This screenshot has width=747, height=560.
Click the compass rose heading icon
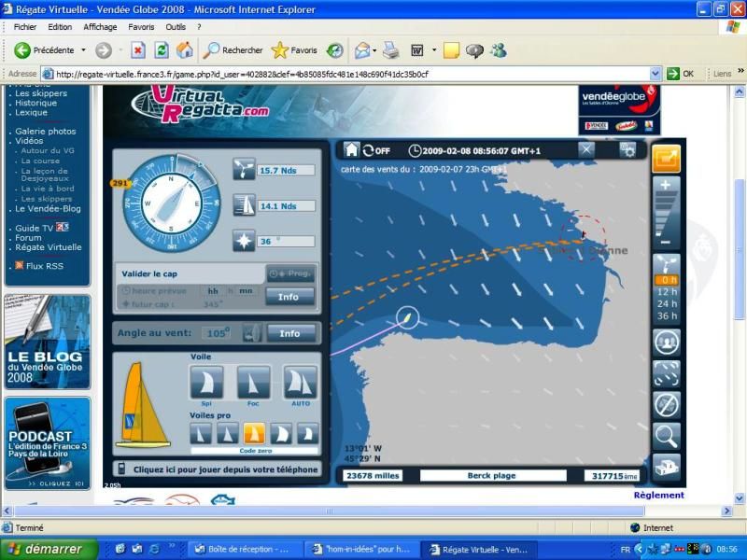pyautogui.click(x=244, y=241)
